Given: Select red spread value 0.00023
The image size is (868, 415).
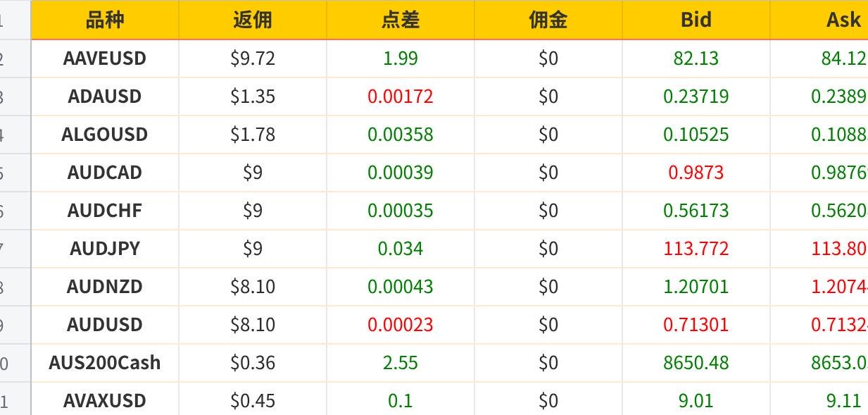Looking at the screenshot, I should tap(401, 325).
